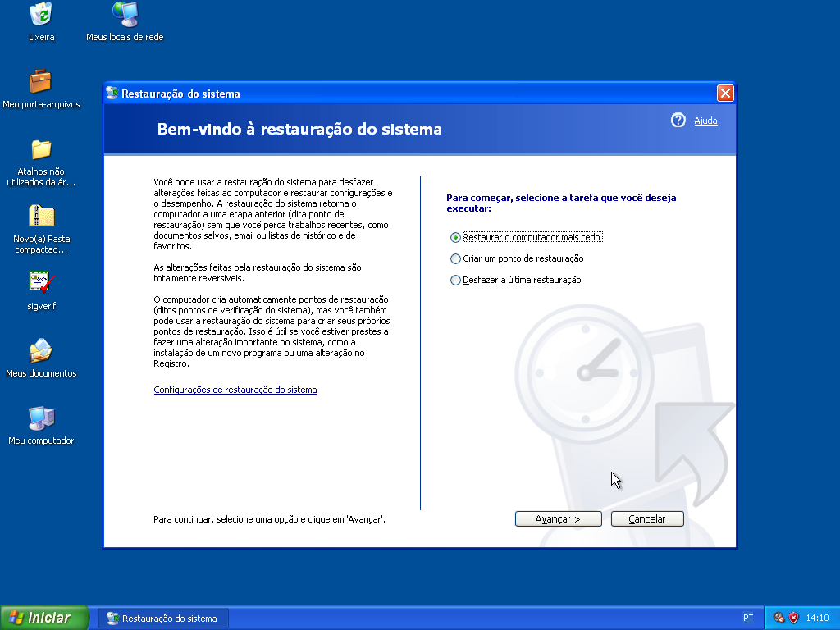Close the Restauração do sistema window

point(725,94)
